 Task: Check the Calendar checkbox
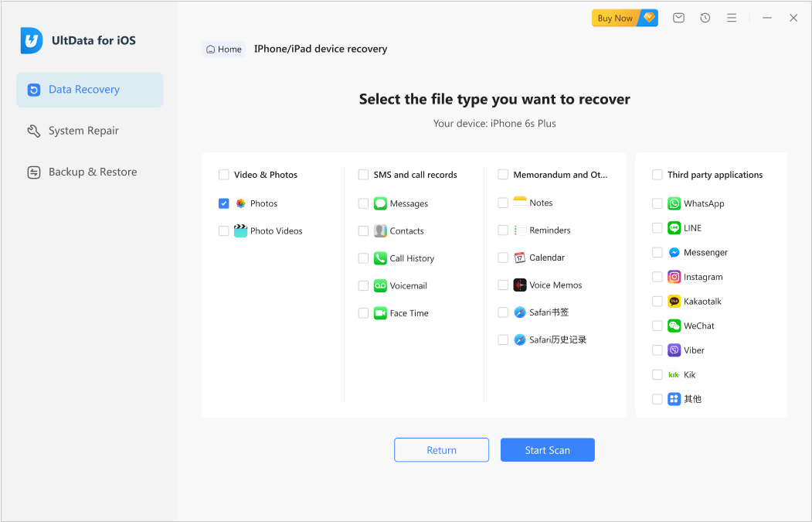pyautogui.click(x=503, y=258)
